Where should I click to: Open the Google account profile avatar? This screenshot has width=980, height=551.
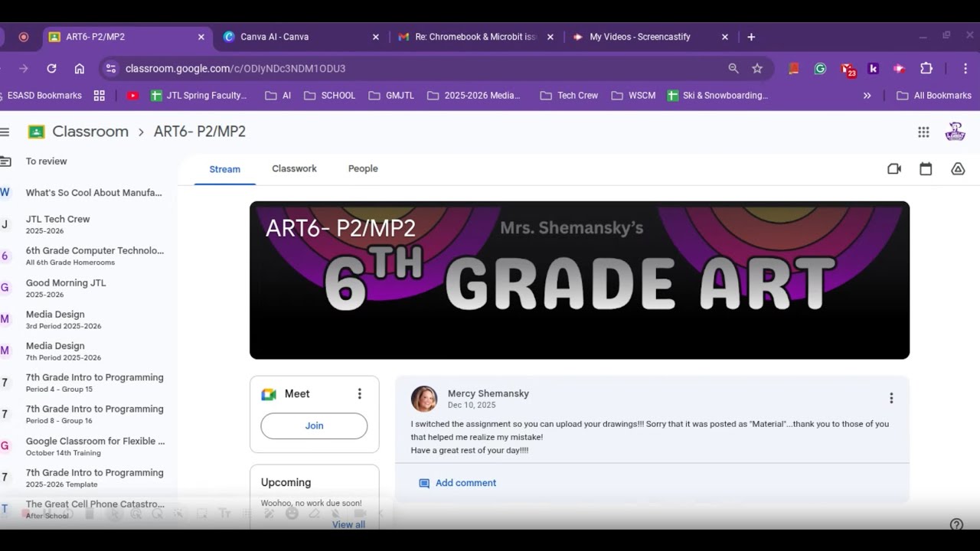point(955,132)
